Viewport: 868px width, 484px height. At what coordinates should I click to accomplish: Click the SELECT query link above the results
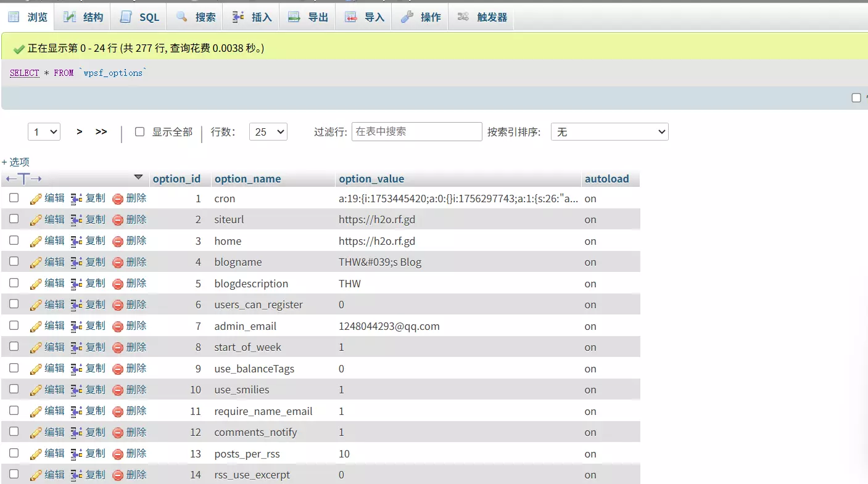pos(24,73)
